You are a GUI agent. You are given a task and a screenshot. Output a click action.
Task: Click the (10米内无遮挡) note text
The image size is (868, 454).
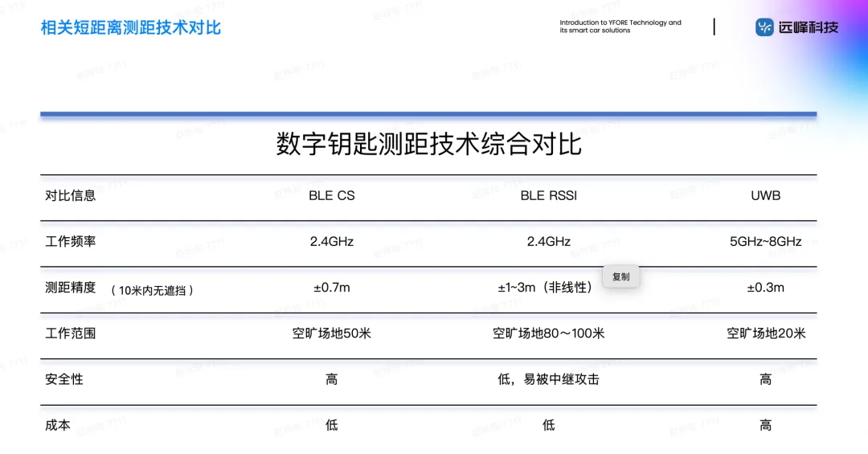(x=152, y=290)
